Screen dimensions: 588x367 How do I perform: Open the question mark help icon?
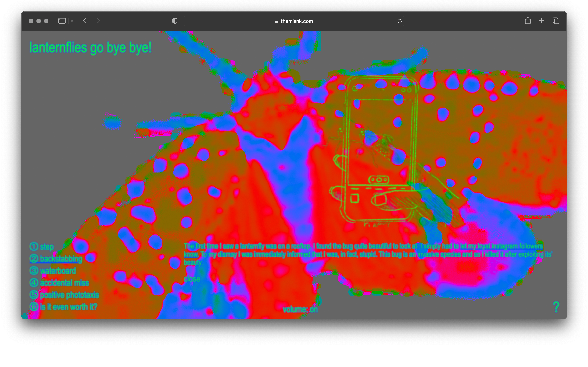pyautogui.click(x=556, y=307)
